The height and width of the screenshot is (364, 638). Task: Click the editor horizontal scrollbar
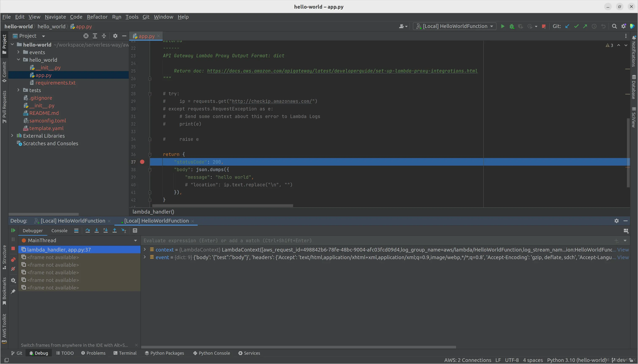click(x=223, y=205)
